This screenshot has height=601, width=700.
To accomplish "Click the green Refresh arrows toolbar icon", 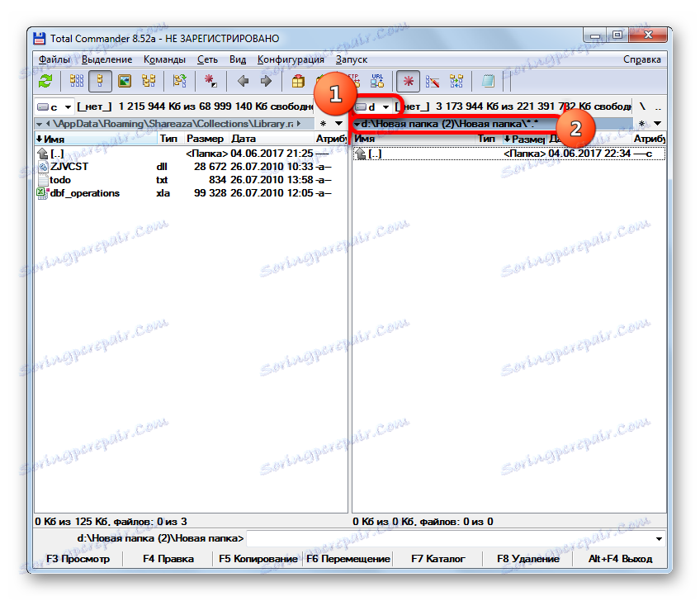I will click(45, 81).
